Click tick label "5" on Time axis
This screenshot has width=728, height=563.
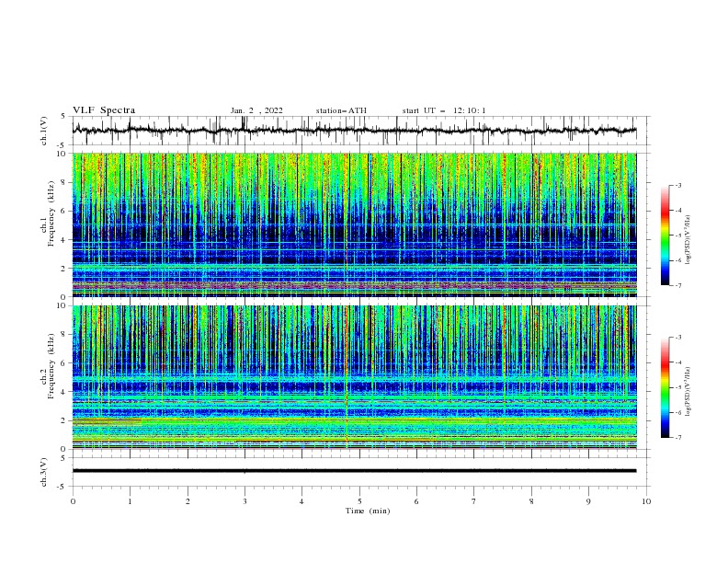click(359, 501)
